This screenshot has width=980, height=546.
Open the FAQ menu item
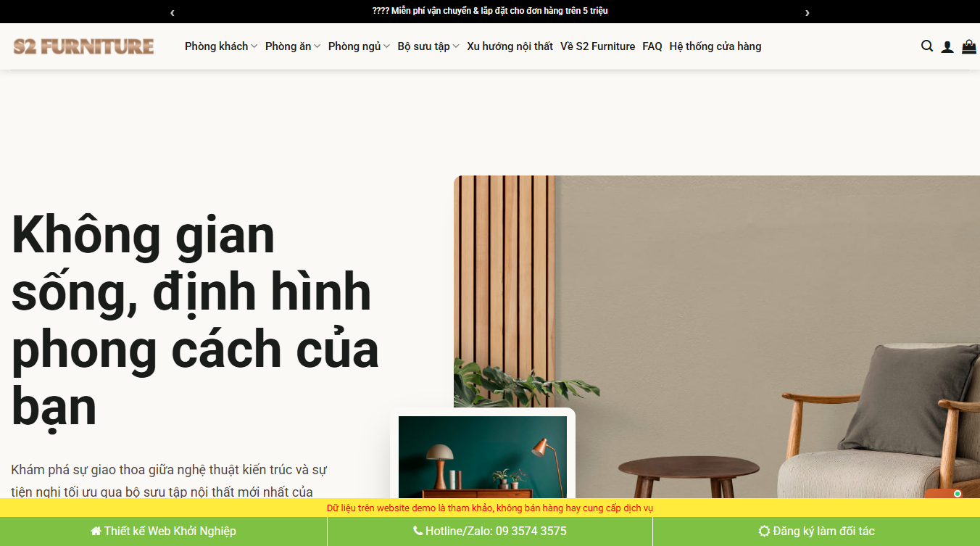click(652, 46)
